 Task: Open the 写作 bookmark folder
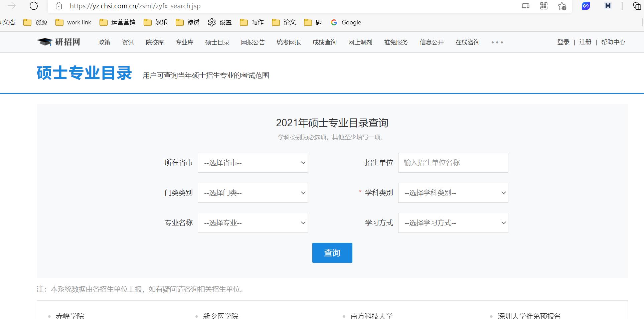[x=252, y=22]
